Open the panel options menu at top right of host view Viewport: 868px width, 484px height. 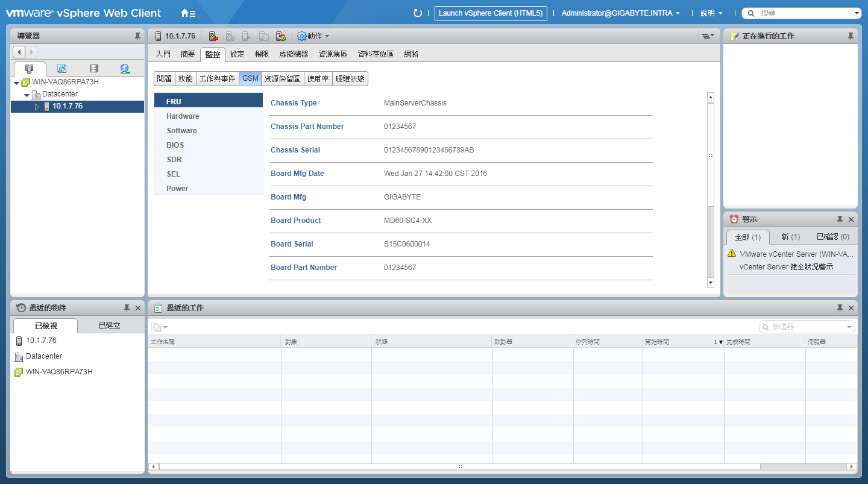[x=707, y=36]
